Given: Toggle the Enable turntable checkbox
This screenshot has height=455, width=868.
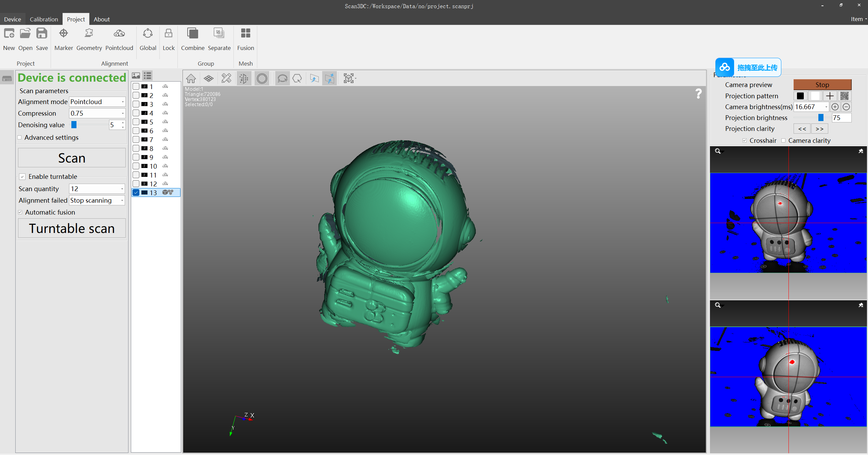Looking at the screenshot, I should (22, 176).
